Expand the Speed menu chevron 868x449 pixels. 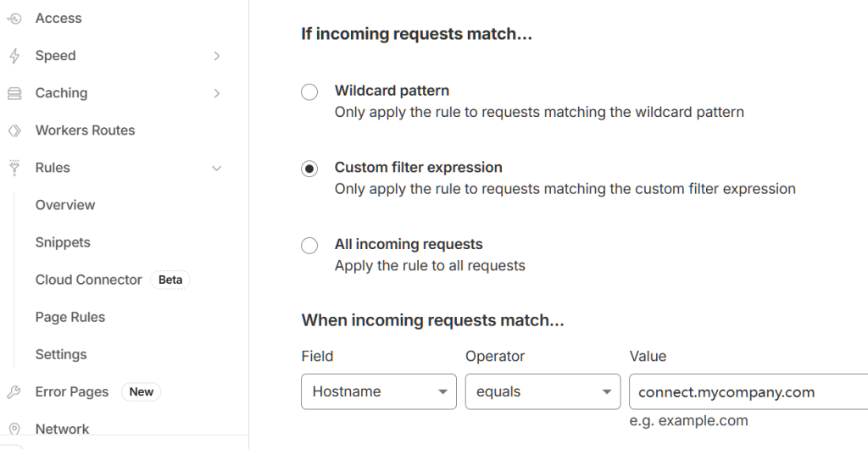tap(217, 56)
